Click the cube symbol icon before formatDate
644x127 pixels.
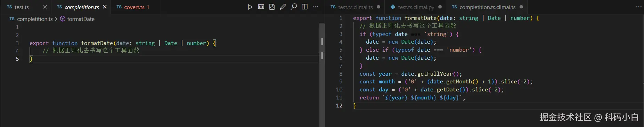click(63, 19)
